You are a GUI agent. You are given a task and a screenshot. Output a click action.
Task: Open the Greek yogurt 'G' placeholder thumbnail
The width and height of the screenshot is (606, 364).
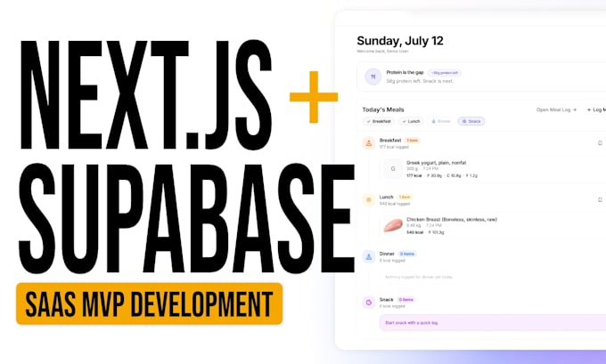click(393, 169)
